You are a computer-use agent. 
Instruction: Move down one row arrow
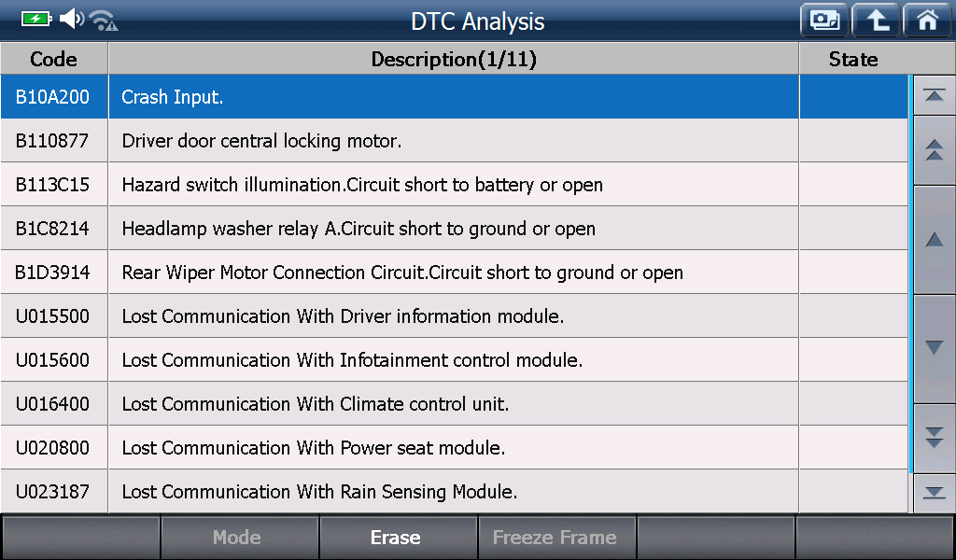pos(934,348)
